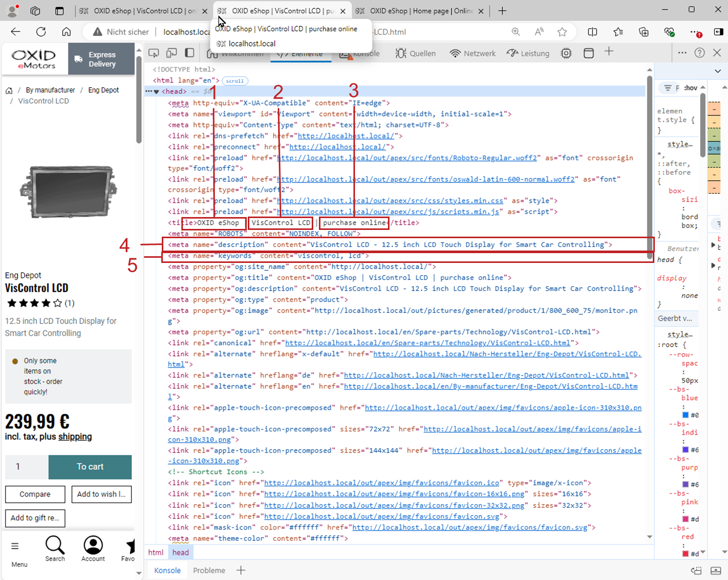Open the Leistung performance panel
Viewport: 728px width, 580px height.
528,53
